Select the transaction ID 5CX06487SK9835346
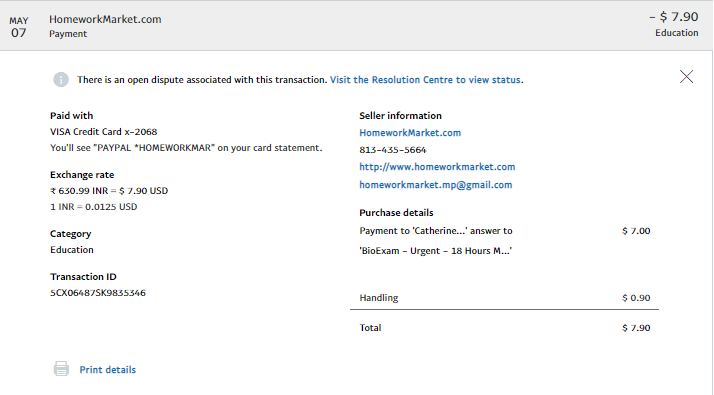Screen dimensions: 714x395 98,292
